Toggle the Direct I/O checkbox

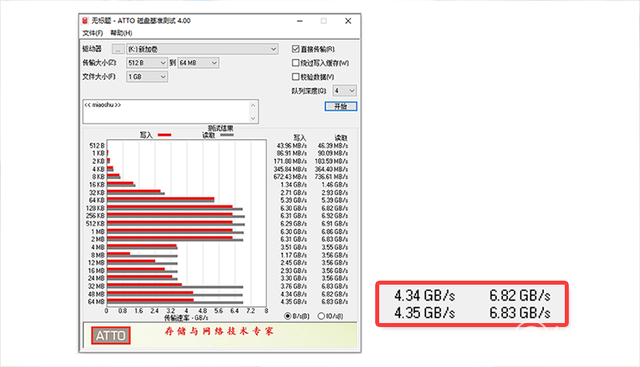point(296,49)
